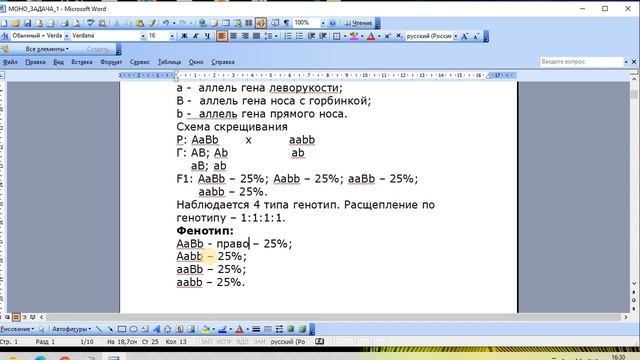The image size is (640, 360).
Task: Open the Правка menu
Action: pos(35,62)
